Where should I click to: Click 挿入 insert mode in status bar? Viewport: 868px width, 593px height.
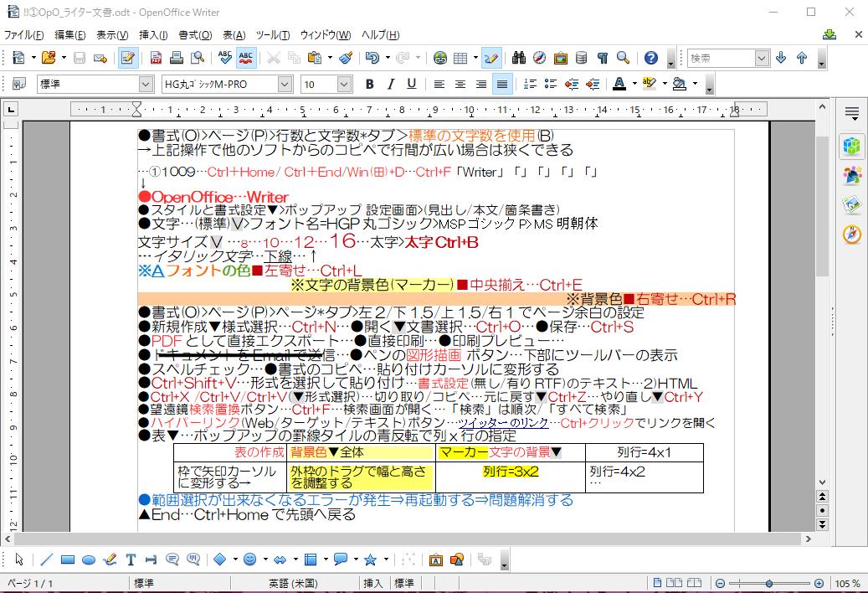tap(373, 583)
